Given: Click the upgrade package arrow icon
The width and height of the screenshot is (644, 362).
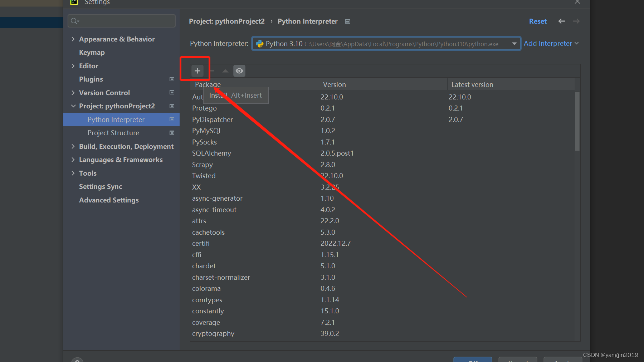Looking at the screenshot, I should 225,71.
